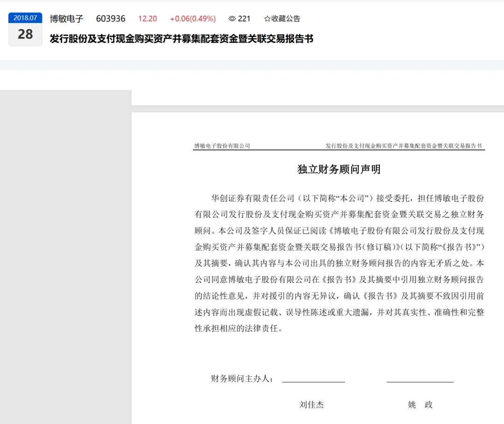Click the line beginning 及其摘要，确认其内容

tap(339, 264)
